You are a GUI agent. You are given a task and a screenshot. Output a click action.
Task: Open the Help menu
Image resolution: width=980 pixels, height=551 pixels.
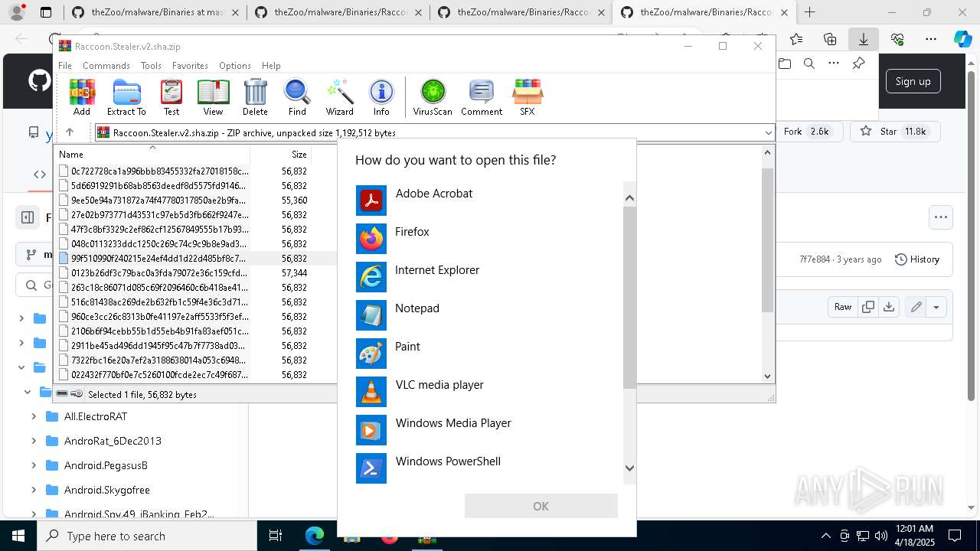[271, 66]
